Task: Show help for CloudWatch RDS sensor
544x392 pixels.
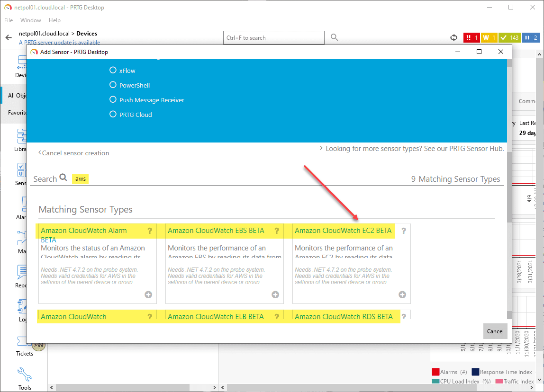Action: (x=403, y=317)
